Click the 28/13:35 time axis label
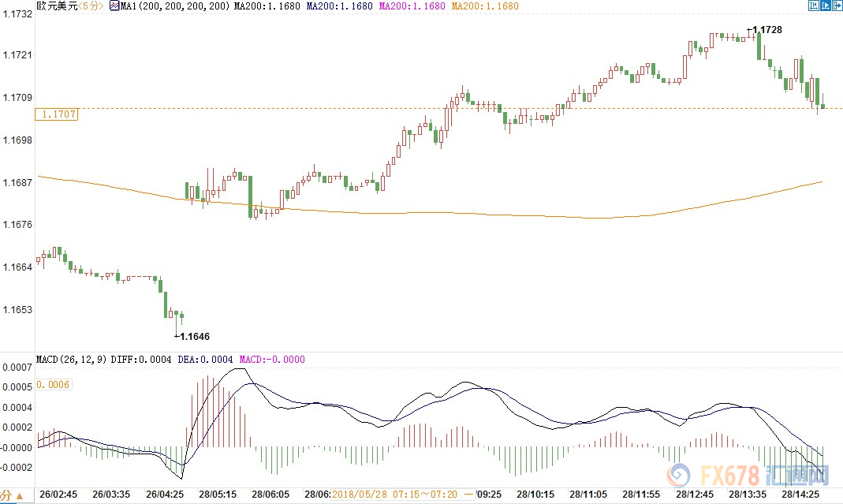This screenshot has height=504, width=843. click(748, 494)
